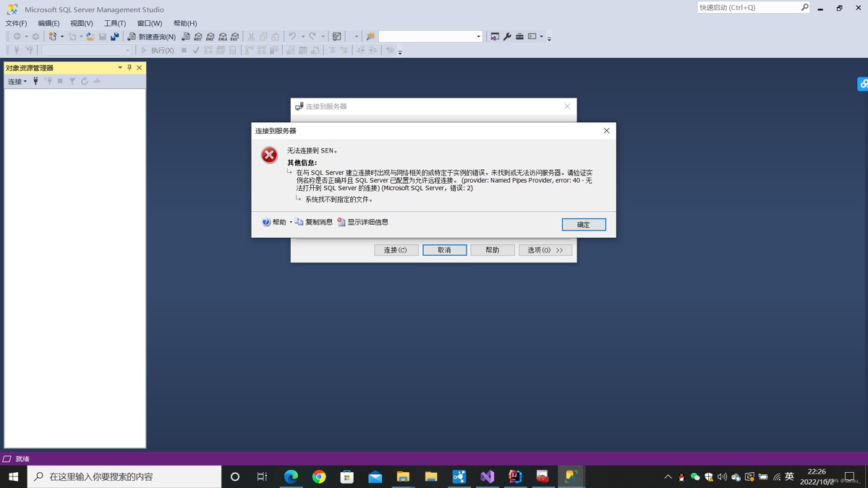Open Microsoft Edge from the taskbar
Viewport: 868px width, 488px height.
click(291, 476)
